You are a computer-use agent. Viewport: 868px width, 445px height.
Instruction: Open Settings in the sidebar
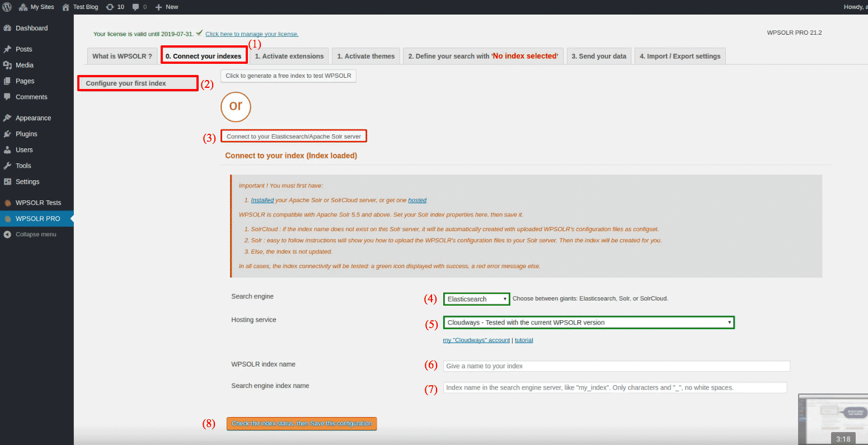(x=37, y=182)
